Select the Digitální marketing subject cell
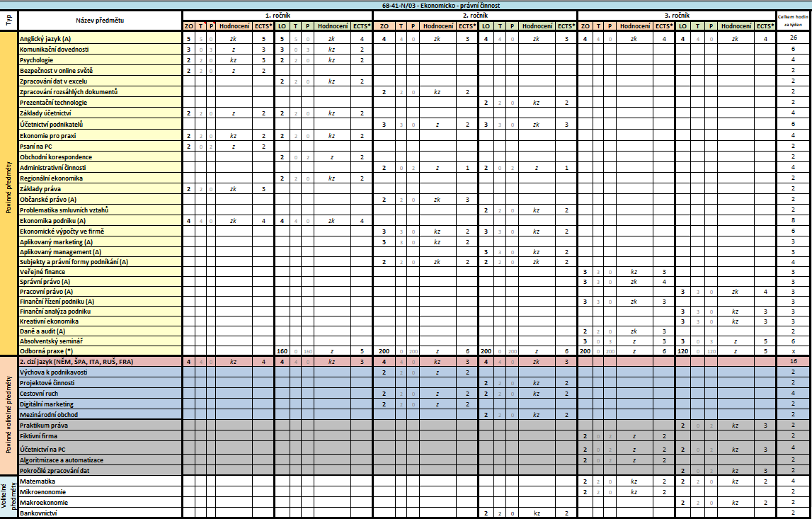The height and width of the screenshot is (519, 812). [99, 404]
